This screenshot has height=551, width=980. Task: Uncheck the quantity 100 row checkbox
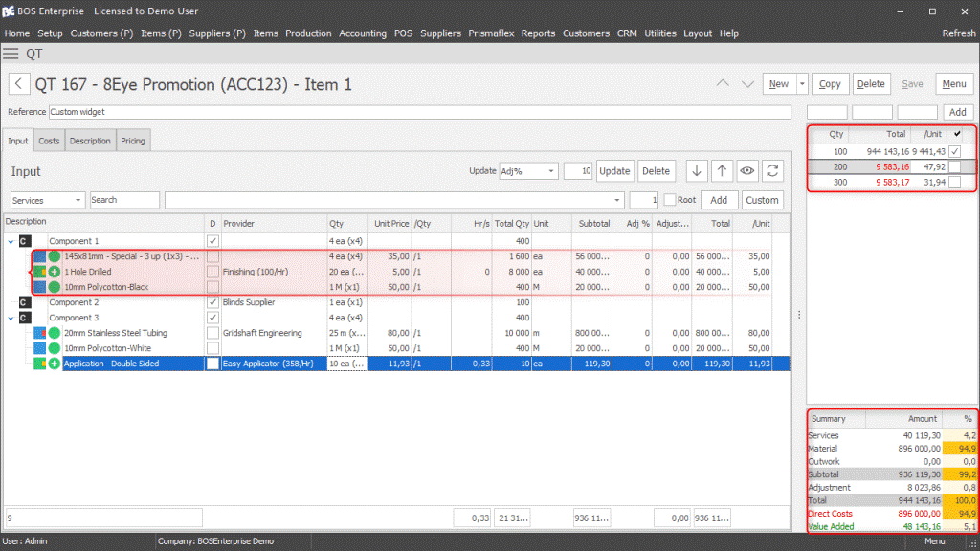point(954,151)
